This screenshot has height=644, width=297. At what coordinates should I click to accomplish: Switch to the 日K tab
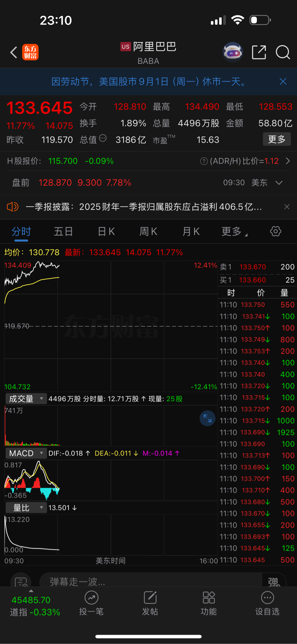click(x=106, y=231)
